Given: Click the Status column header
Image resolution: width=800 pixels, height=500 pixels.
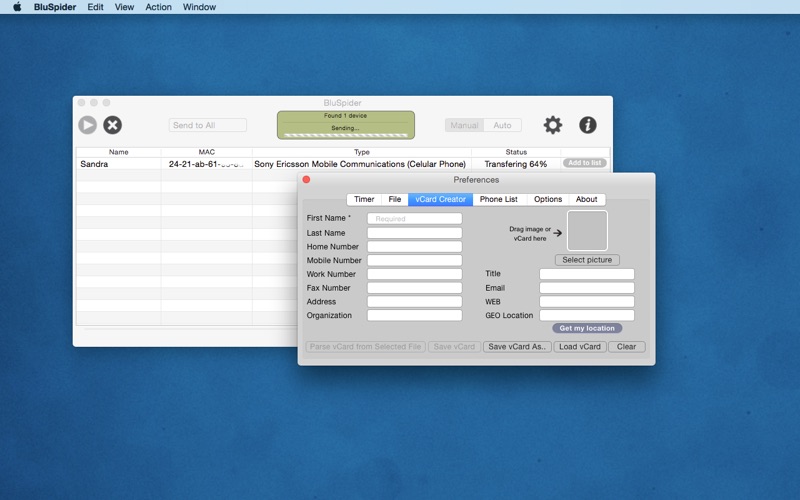Looking at the screenshot, I should point(516,152).
